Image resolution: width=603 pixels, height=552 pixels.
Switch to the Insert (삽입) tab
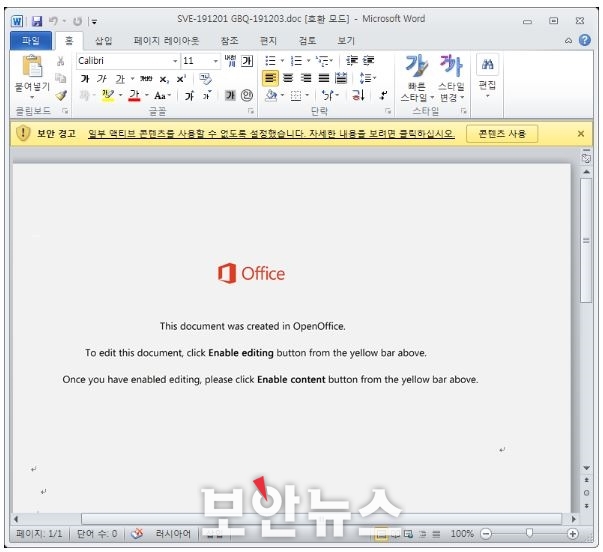tap(103, 41)
